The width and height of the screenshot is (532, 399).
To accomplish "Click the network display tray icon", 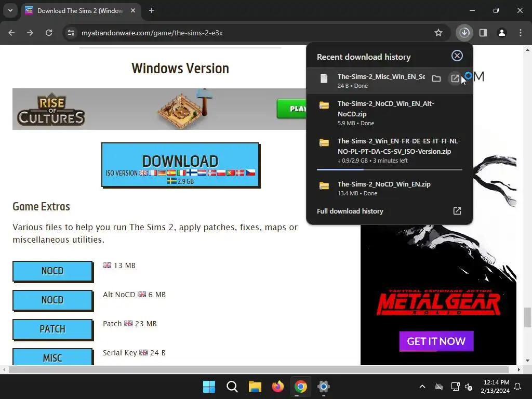I will coord(455,387).
